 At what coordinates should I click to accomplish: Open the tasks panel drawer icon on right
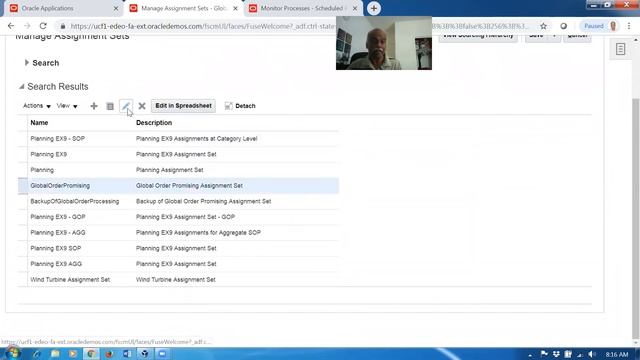click(x=620, y=49)
